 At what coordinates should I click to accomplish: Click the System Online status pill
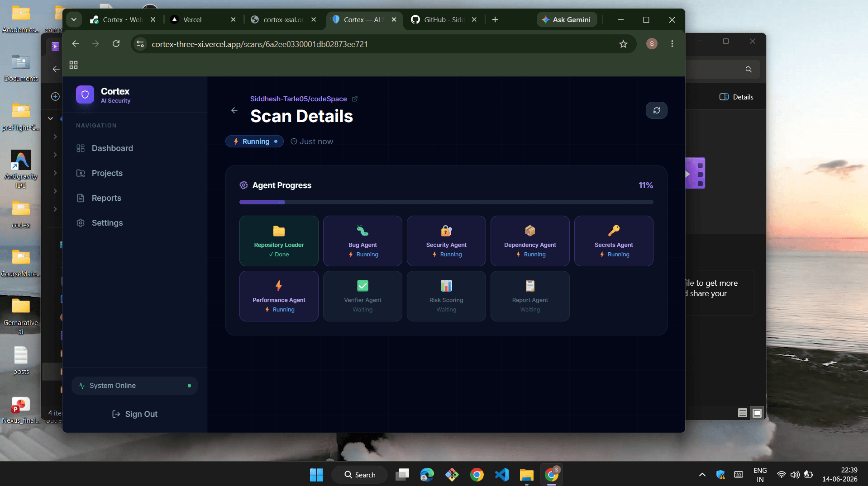point(135,386)
